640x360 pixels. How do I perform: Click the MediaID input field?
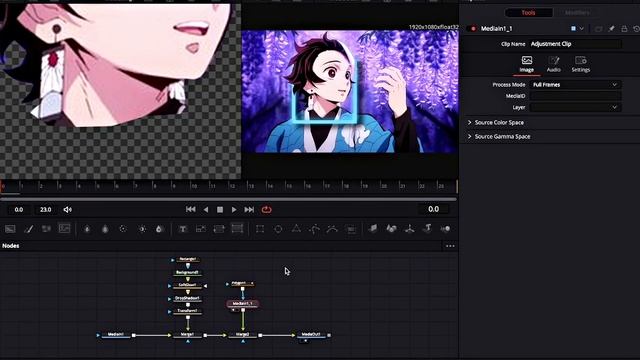(x=575, y=96)
